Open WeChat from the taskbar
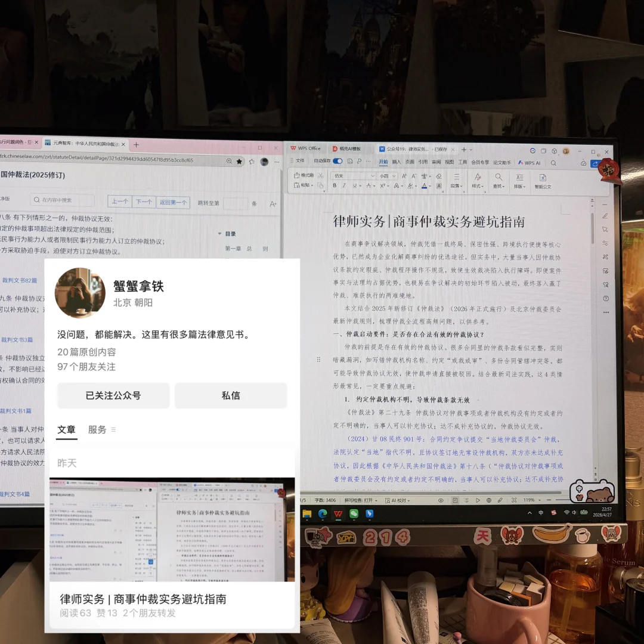The width and height of the screenshot is (644, 644). (354, 513)
